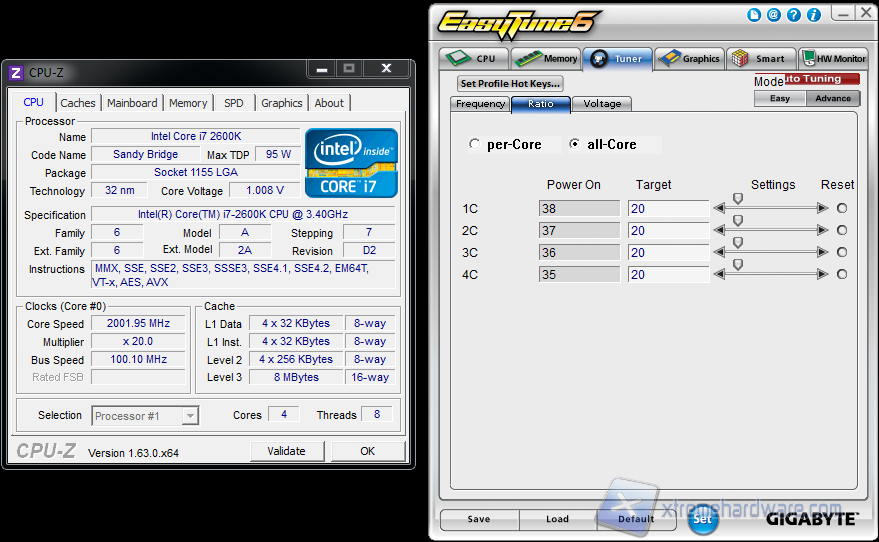The height and width of the screenshot is (542, 879).
Task: Switch to the Mainboard tab in CPU-Z
Action: 132,103
